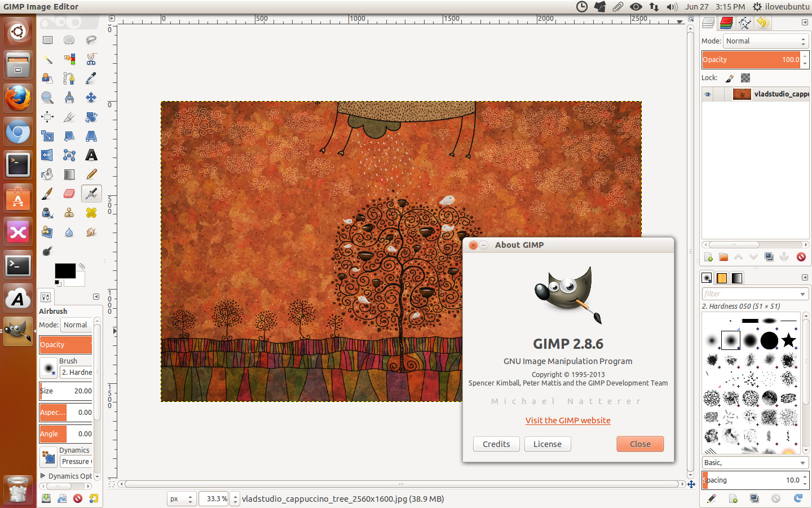Pick the Move tool
The height and width of the screenshot is (508, 812).
91,98
